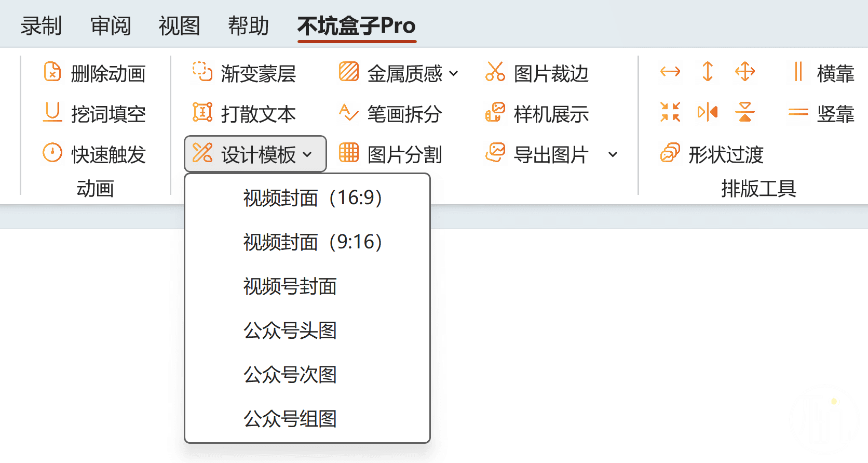Choose 视频封面 (9:16) template
Viewport: 868px width, 463px height.
[x=307, y=242]
